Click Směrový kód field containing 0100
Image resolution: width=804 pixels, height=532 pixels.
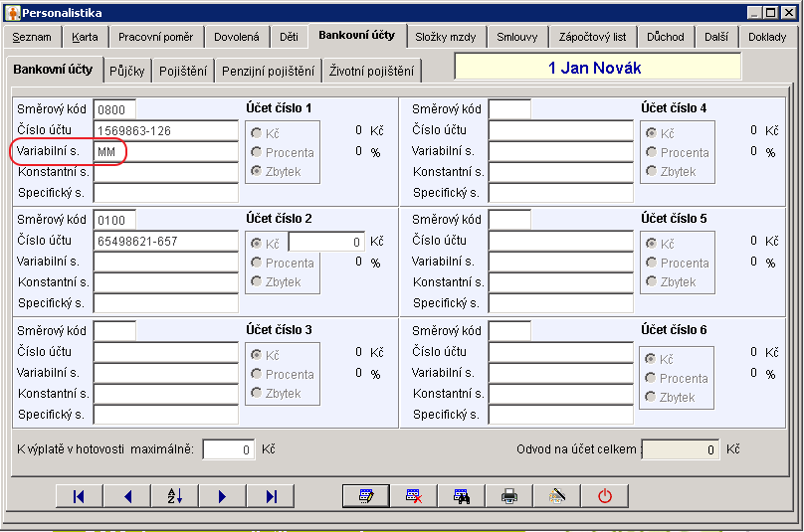coord(114,220)
